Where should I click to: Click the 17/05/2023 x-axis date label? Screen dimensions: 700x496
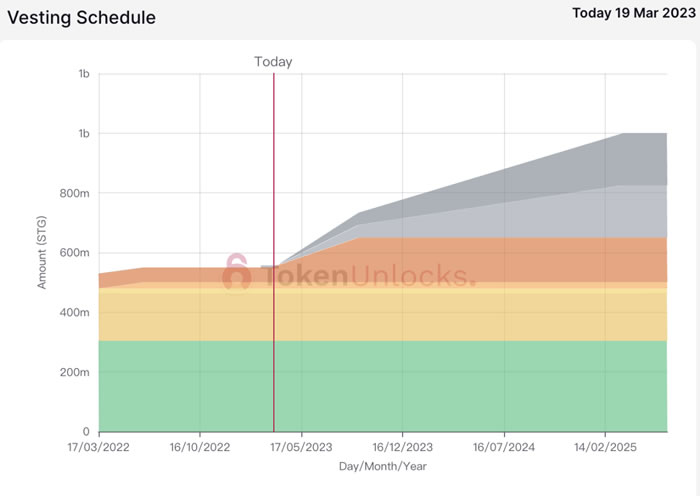click(301, 447)
